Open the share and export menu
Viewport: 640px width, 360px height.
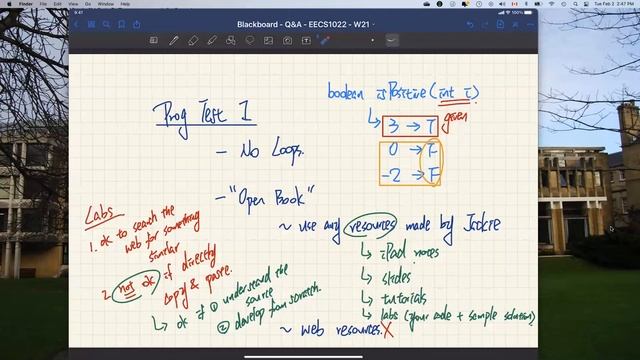(x=137, y=24)
